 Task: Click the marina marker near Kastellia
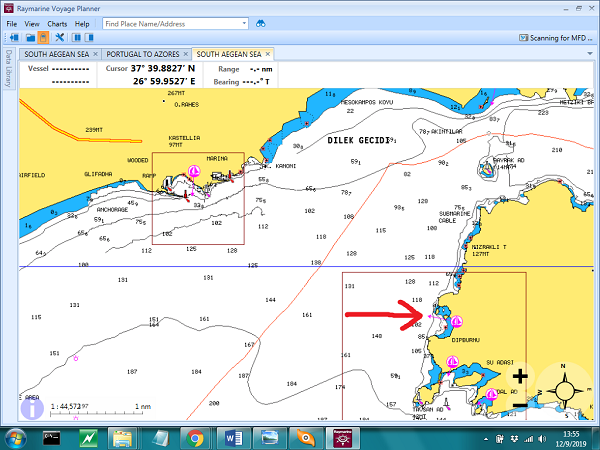point(194,172)
